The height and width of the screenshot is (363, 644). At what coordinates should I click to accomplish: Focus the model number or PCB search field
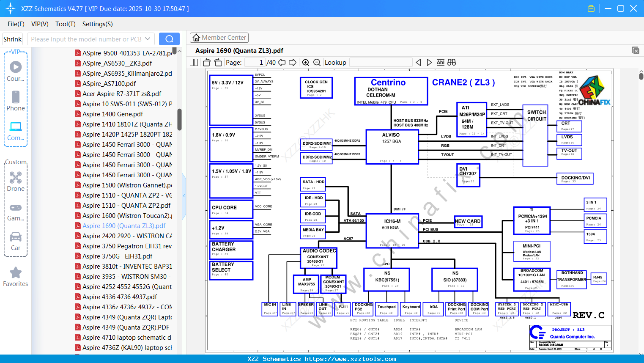coord(86,39)
